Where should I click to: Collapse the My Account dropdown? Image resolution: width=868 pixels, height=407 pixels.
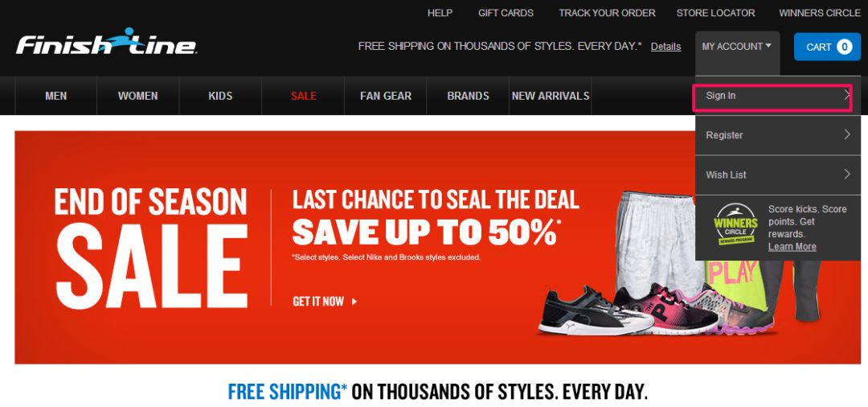pos(737,47)
